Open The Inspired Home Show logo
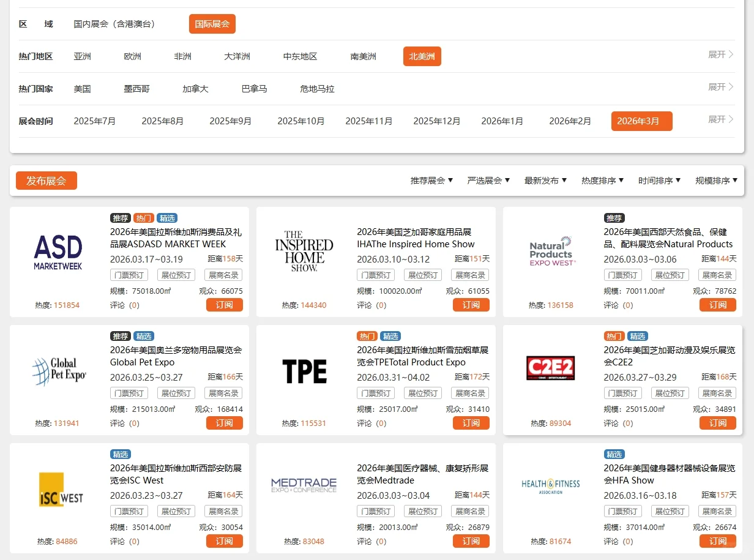The image size is (754, 560). [304, 251]
